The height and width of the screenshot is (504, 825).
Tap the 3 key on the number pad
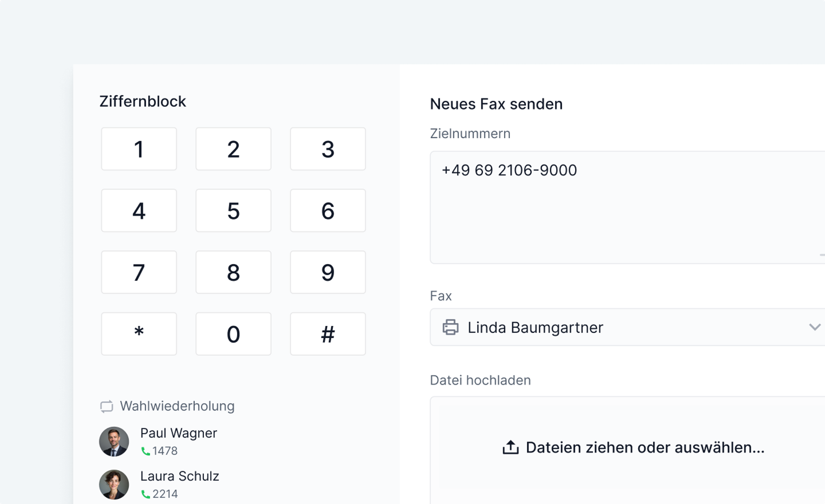pyautogui.click(x=327, y=149)
